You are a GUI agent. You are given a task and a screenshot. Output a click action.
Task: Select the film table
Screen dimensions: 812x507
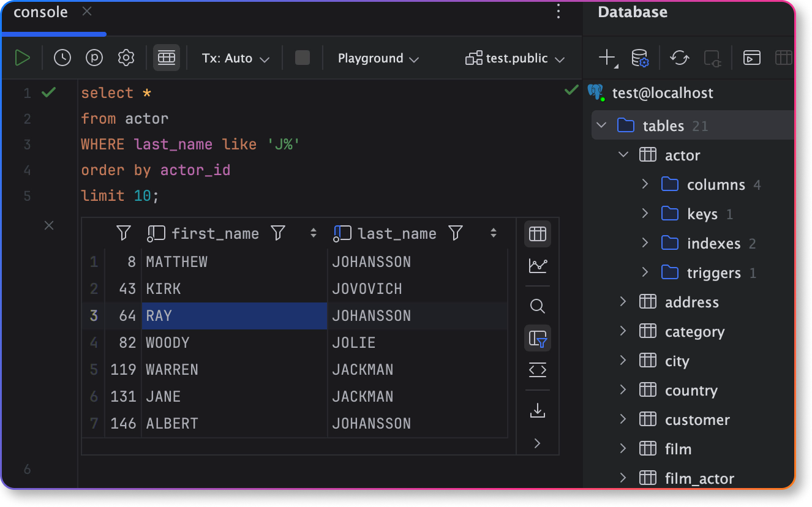pos(678,449)
